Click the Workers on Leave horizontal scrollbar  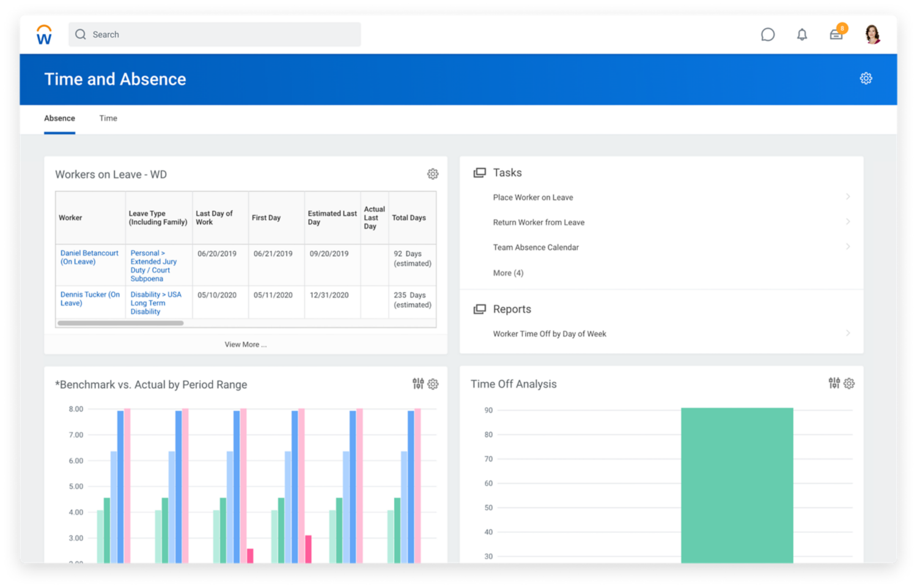click(120, 323)
